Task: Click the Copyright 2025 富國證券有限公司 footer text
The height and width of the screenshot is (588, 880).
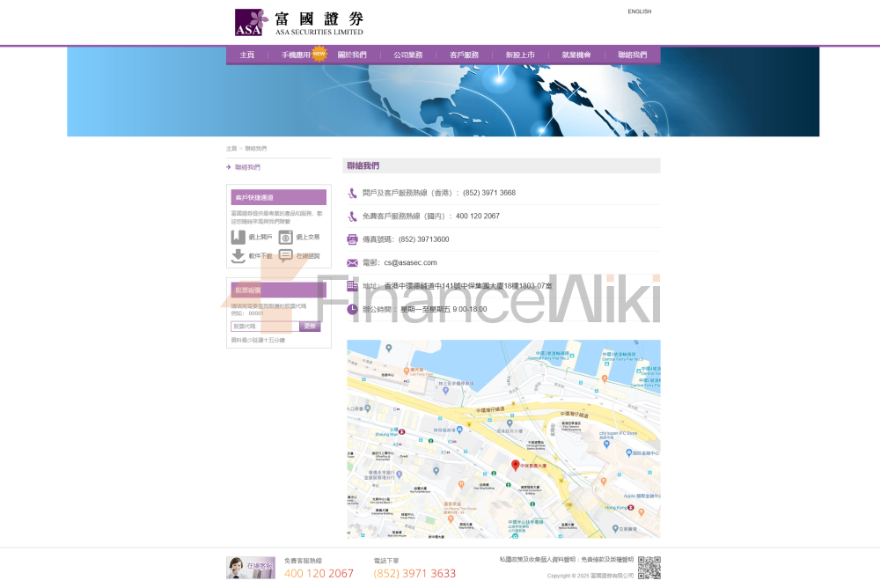Action: [590, 576]
